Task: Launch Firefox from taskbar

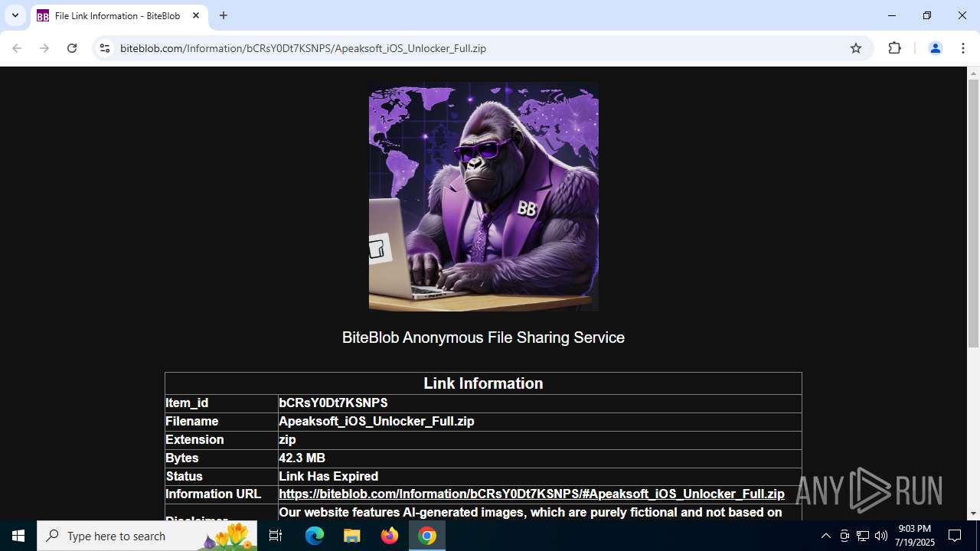Action: pyautogui.click(x=390, y=536)
